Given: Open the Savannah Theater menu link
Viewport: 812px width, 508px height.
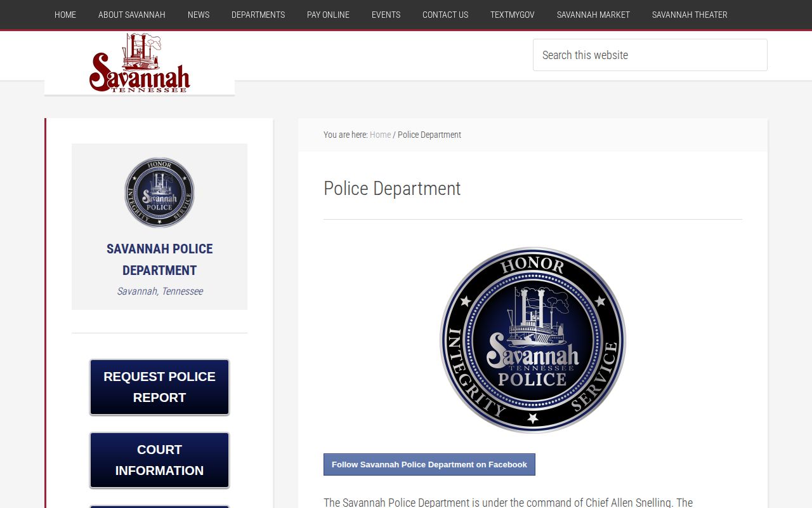Looking at the screenshot, I should pos(690,15).
